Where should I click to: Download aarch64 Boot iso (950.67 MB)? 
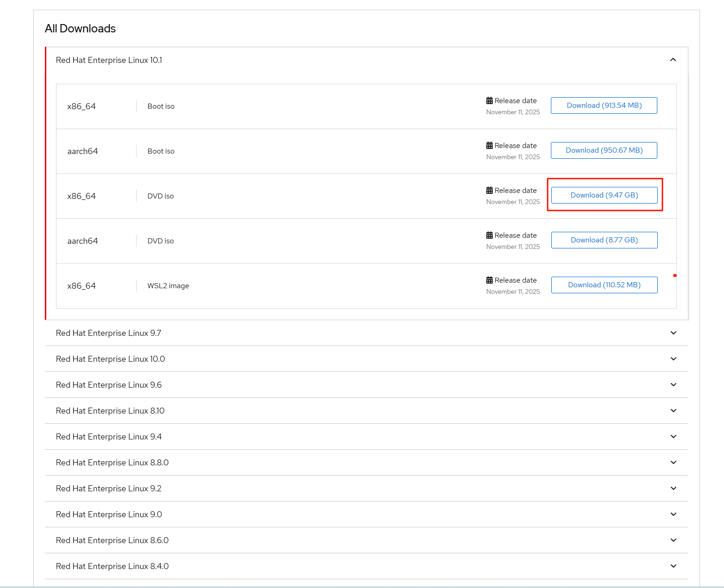604,150
